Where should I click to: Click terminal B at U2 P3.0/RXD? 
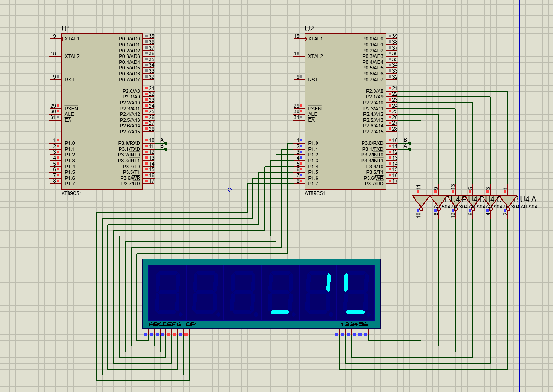click(409, 143)
